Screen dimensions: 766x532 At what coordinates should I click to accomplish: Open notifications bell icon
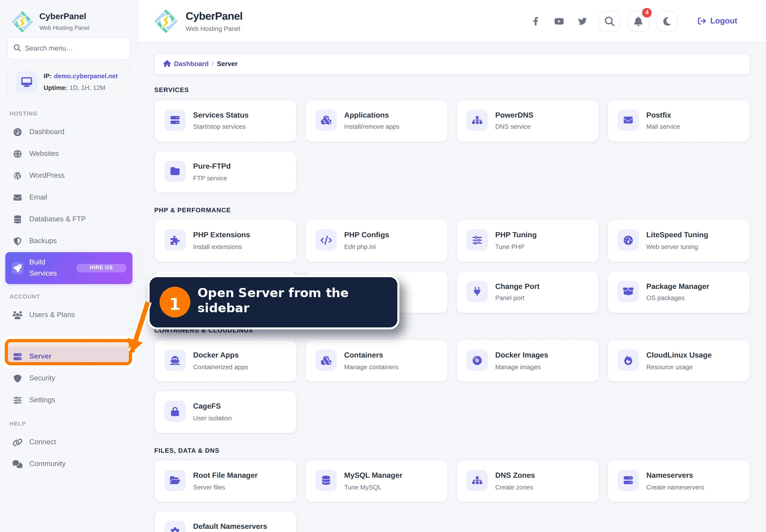tap(638, 21)
